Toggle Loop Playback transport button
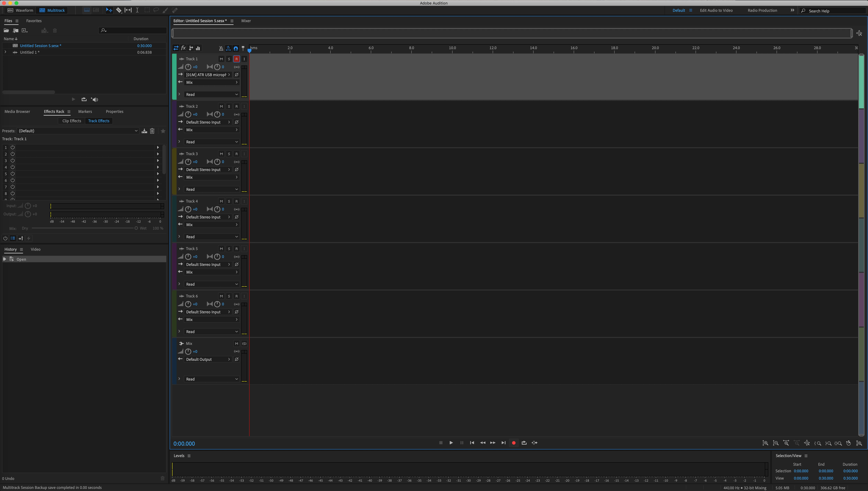This screenshot has height=491, width=868. point(524,443)
